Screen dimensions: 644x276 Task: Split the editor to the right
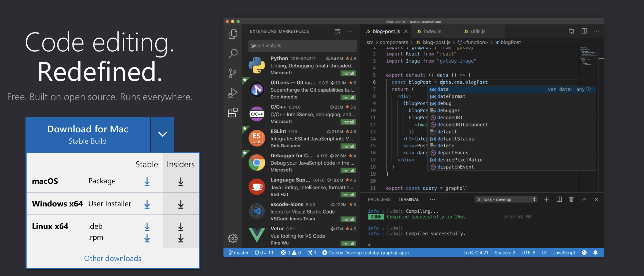584,31
